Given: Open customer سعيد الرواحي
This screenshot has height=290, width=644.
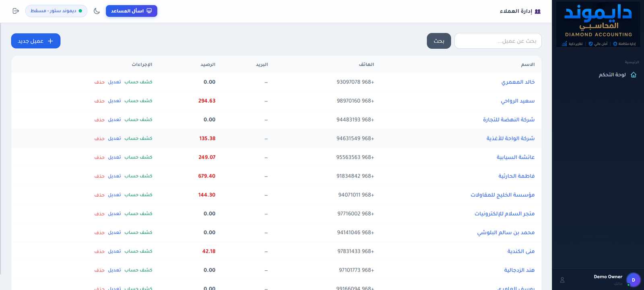Looking at the screenshot, I should point(518,101).
